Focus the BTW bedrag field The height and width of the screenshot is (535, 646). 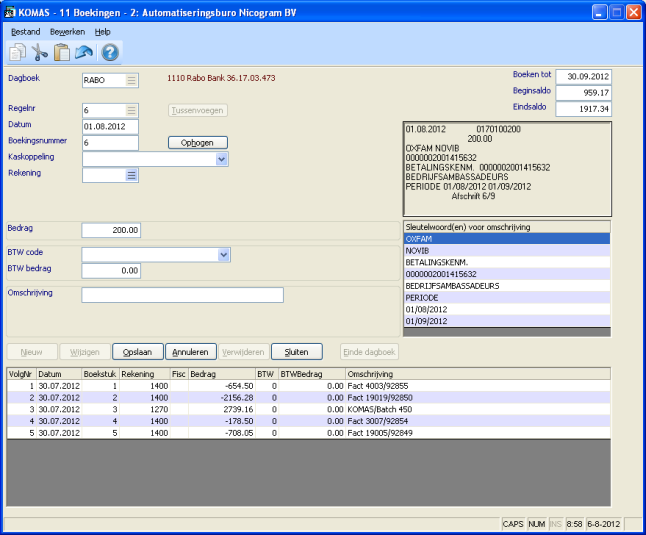pos(111,271)
